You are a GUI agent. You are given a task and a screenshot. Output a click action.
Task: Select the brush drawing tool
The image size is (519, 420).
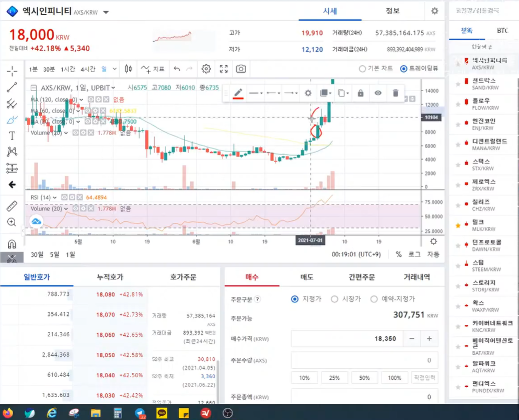coord(12,120)
